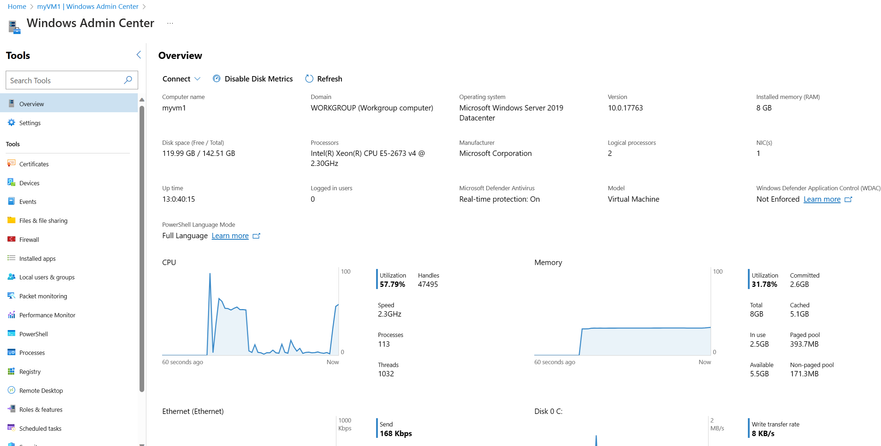Open external link icon next to WDAC Learn more
The width and height of the screenshot is (881, 446).
[x=848, y=199]
